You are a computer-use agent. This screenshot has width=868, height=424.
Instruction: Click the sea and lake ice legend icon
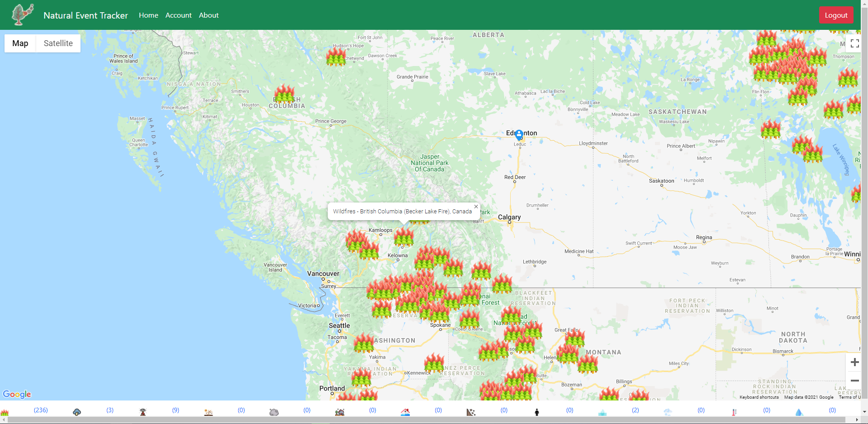tap(602, 412)
